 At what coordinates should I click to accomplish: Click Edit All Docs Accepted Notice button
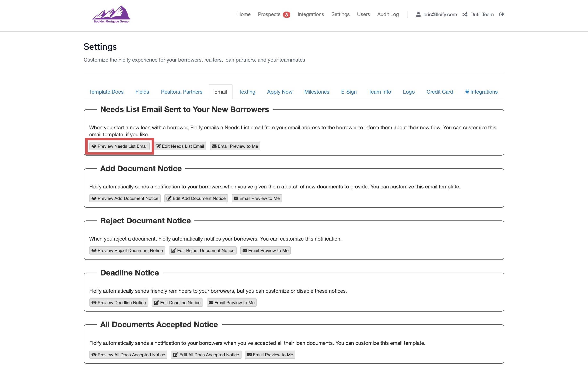[206, 355]
